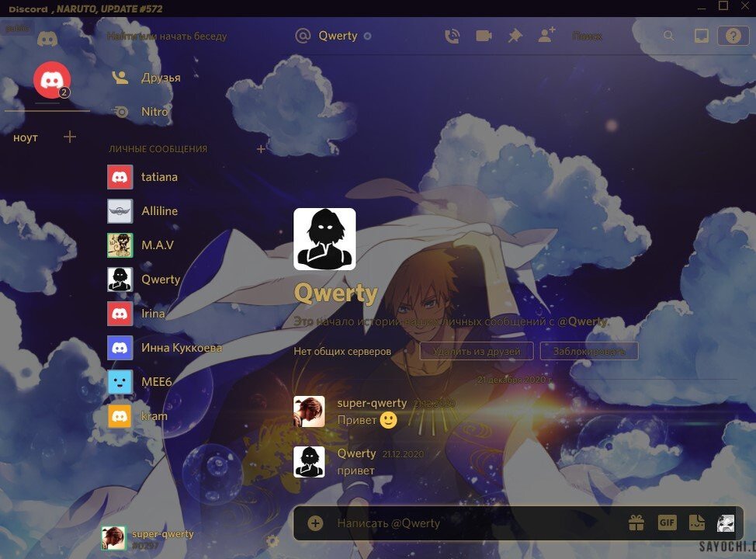Attach a file with plus button
Viewport: 756px width, 559px height.
point(315,523)
